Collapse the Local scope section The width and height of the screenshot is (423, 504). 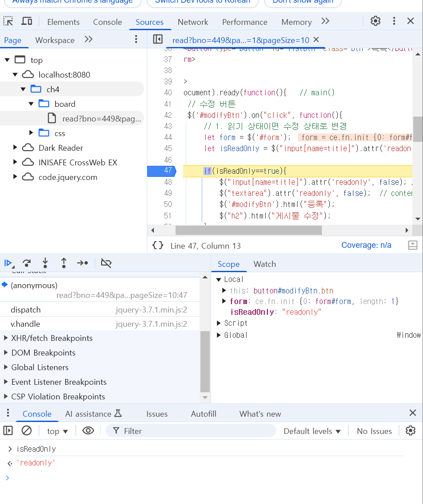tap(219, 279)
